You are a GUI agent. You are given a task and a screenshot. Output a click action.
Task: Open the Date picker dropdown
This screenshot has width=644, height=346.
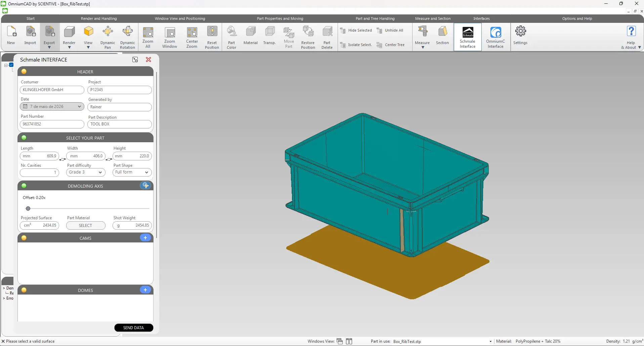[52, 107]
